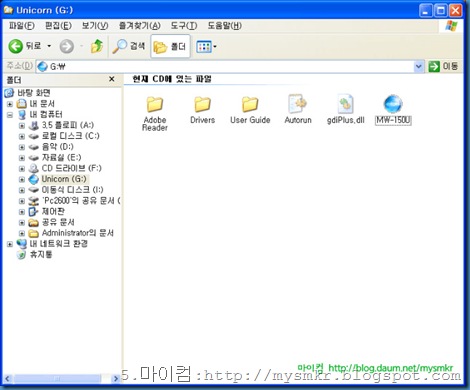Go up one folder level icon

point(97,46)
